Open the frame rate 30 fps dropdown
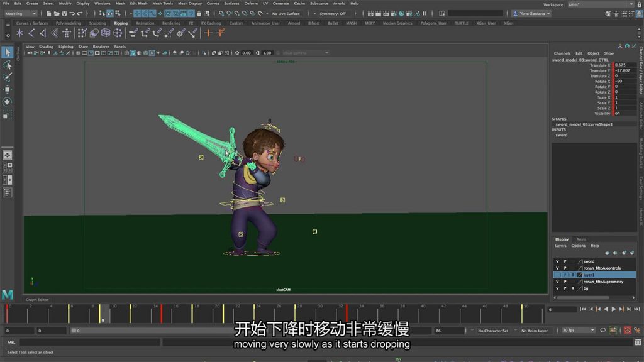The width and height of the screenshot is (644, 362). tap(579, 330)
